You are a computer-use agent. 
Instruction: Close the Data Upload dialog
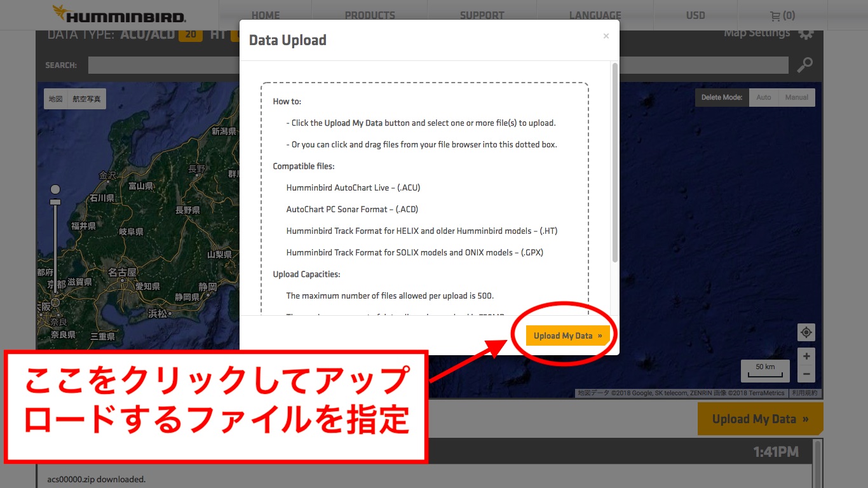tap(606, 36)
